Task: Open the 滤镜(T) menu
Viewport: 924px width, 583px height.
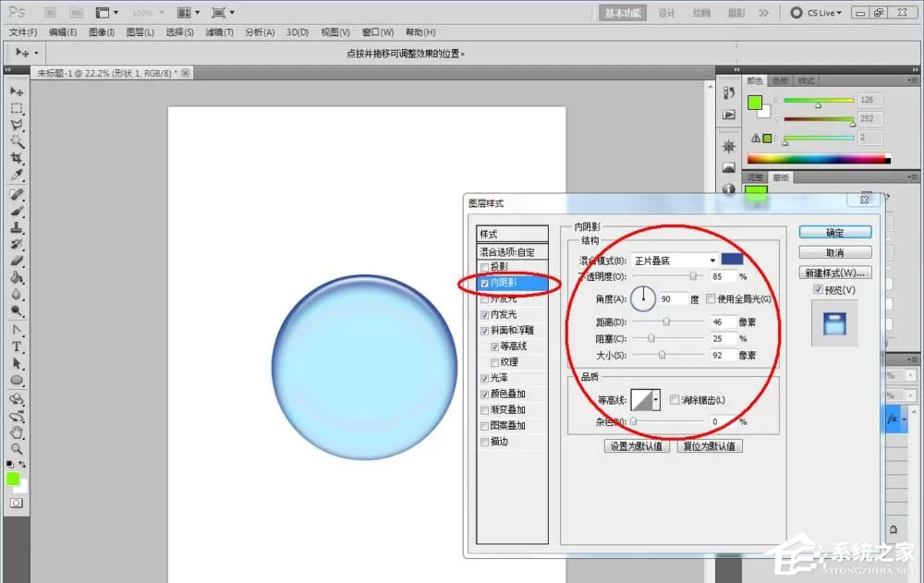Action: (x=219, y=32)
